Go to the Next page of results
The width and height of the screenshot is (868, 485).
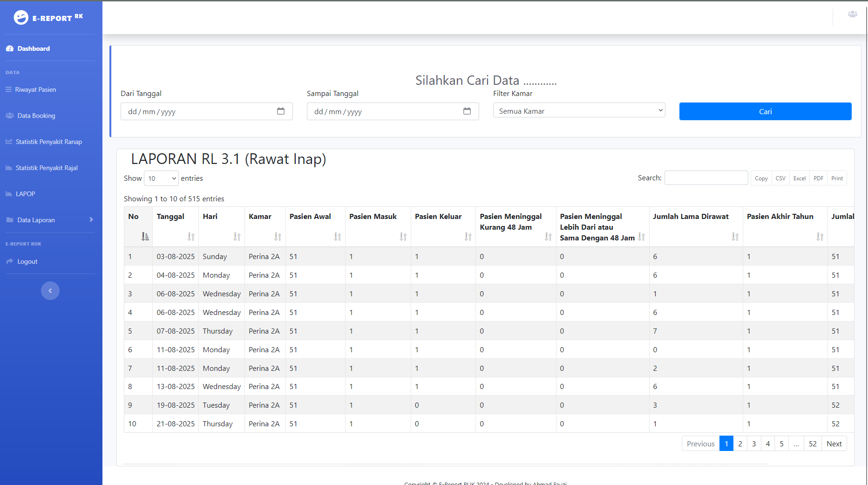834,444
